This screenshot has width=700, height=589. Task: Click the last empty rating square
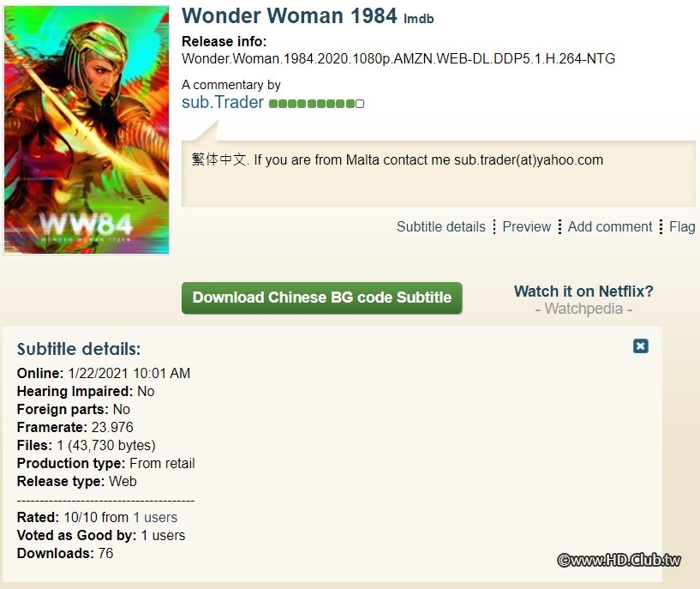click(x=360, y=104)
